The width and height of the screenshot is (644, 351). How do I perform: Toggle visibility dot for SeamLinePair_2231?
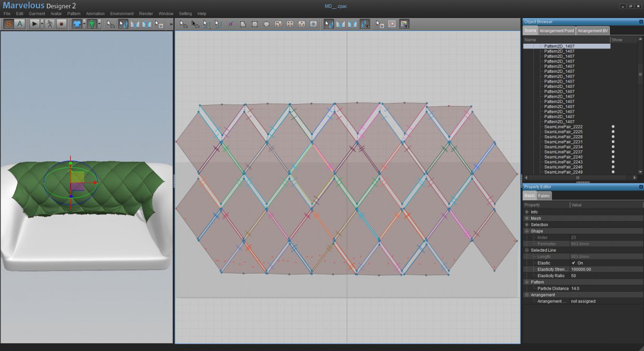tap(613, 141)
